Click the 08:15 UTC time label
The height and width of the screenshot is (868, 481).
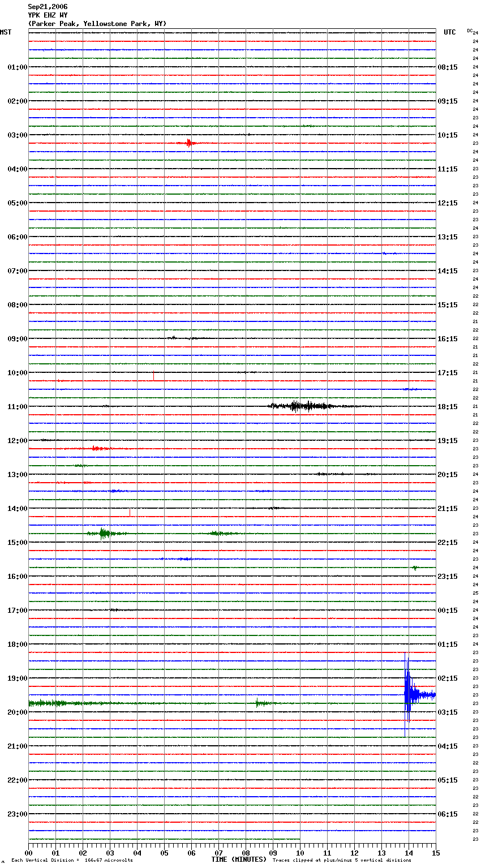click(448, 67)
